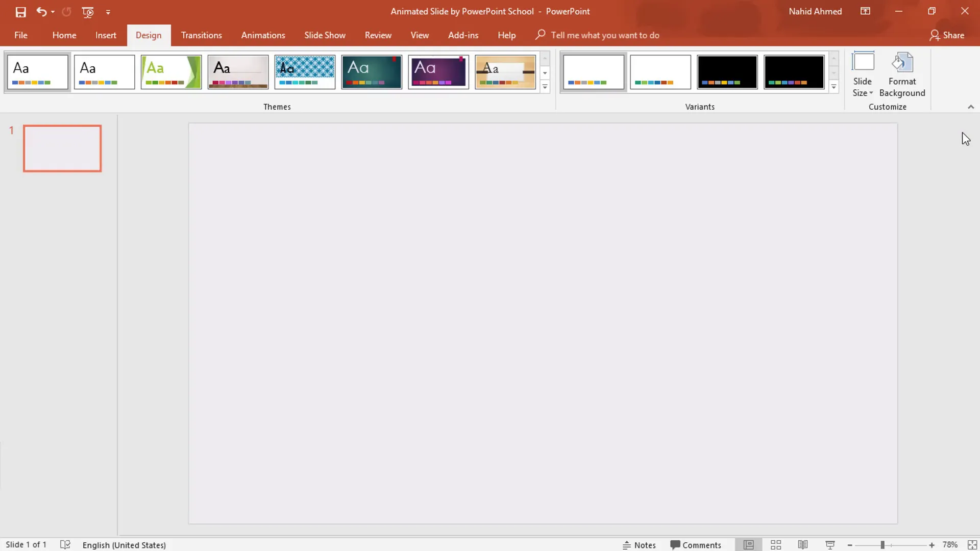
Task: Click the user name Nahid Ahmed
Action: [815, 11]
